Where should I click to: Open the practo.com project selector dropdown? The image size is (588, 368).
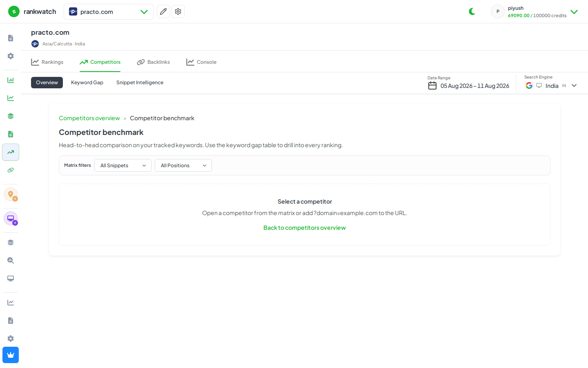(109, 11)
